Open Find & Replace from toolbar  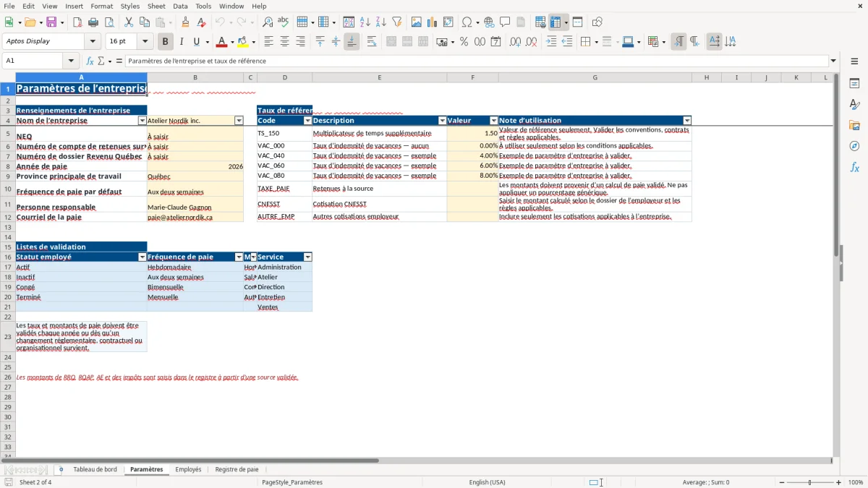click(268, 22)
